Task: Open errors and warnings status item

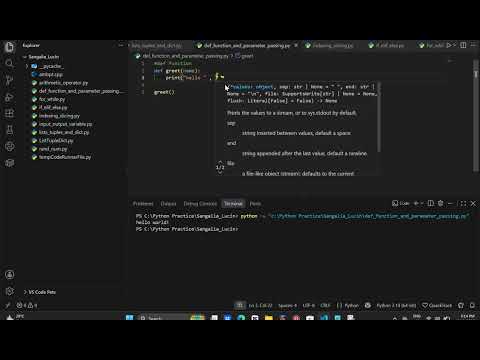Action: tap(27, 305)
